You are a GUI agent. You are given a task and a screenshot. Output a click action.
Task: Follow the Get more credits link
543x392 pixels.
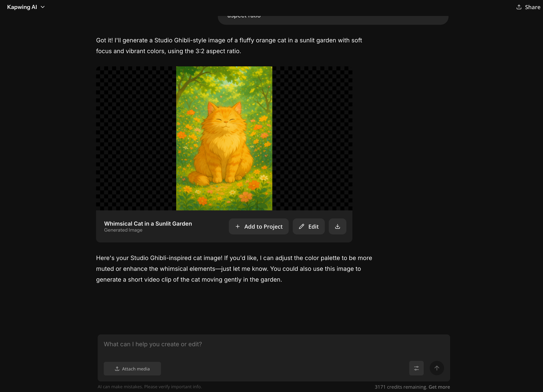pyautogui.click(x=439, y=387)
